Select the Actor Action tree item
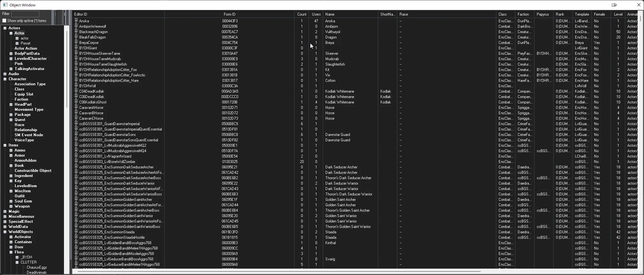Image resolution: width=644 pixels, height=275 pixels. coord(26,48)
